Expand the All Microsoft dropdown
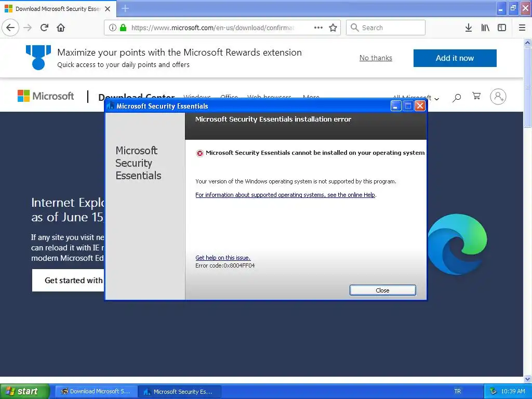Image resolution: width=532 pixels, height=399 pixels. coord(416,98)
